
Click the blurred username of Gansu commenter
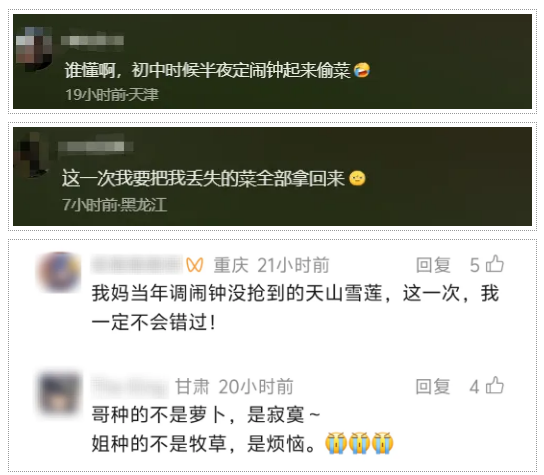click(x=129, y=386)
